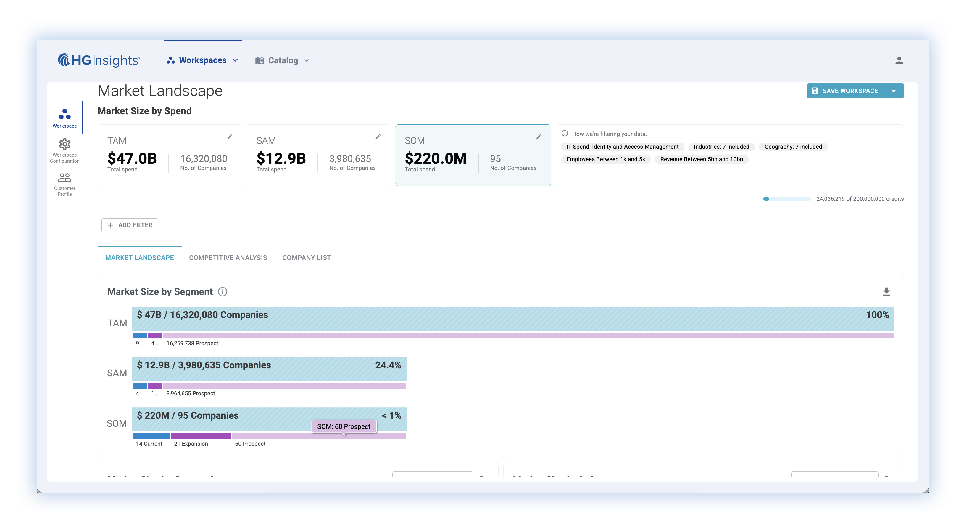
Task: Download Market Size by Segment chart
Action: pyautogui.click(x=886, y=292)
